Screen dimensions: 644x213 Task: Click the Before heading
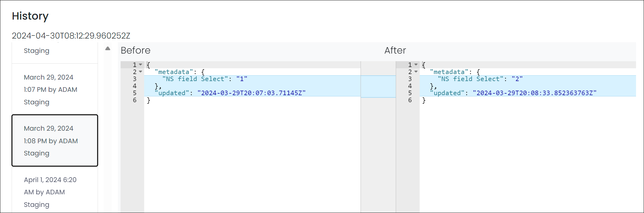tap(136, 50)
